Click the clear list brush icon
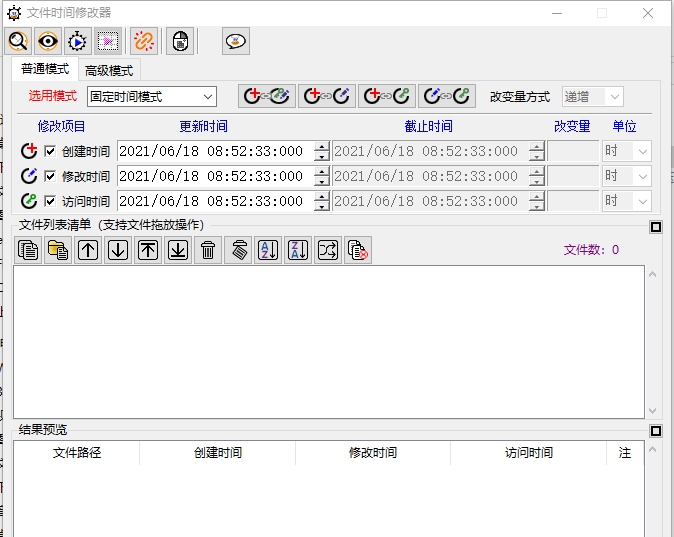The width and height of the screenshot is (674, 537). (238, 250)
